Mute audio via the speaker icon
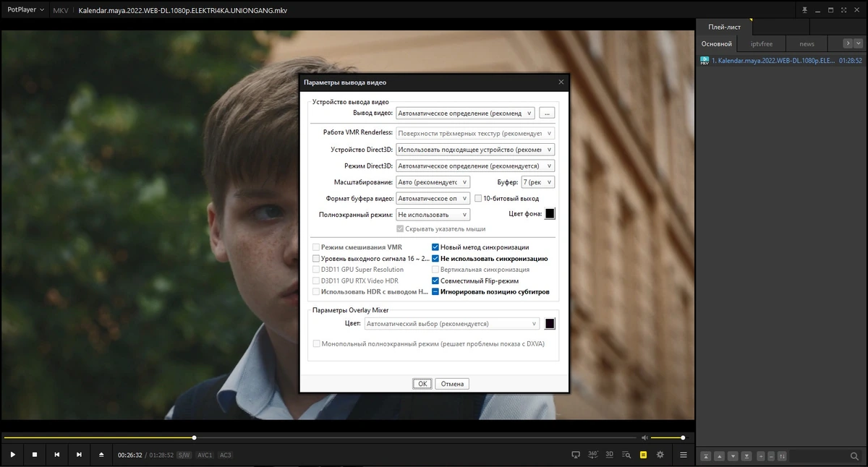 (644, 437)
